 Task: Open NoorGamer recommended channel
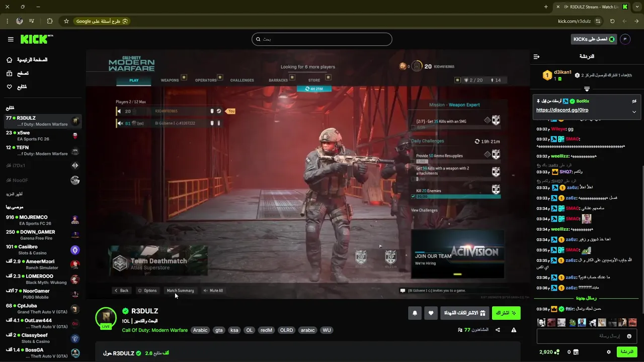42,294
